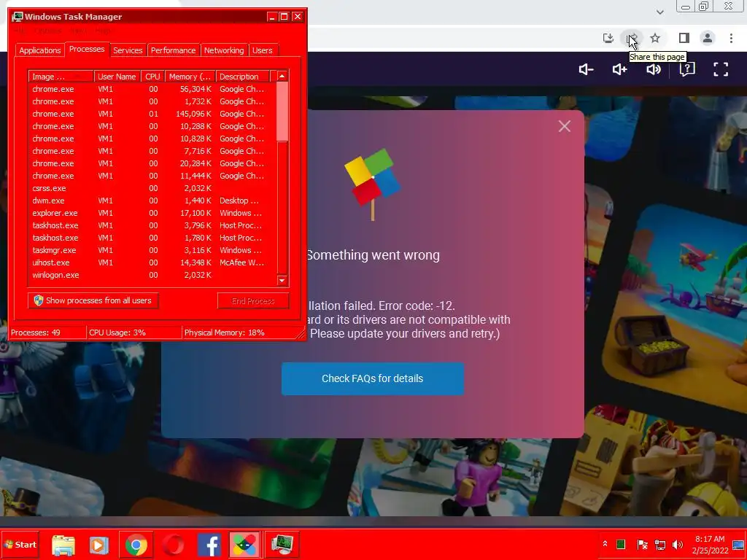The image size is (747, 560).
Task: Select the chrome.exe row using 1,732 K
Action: pyautogui.click(x=152, y=101)
